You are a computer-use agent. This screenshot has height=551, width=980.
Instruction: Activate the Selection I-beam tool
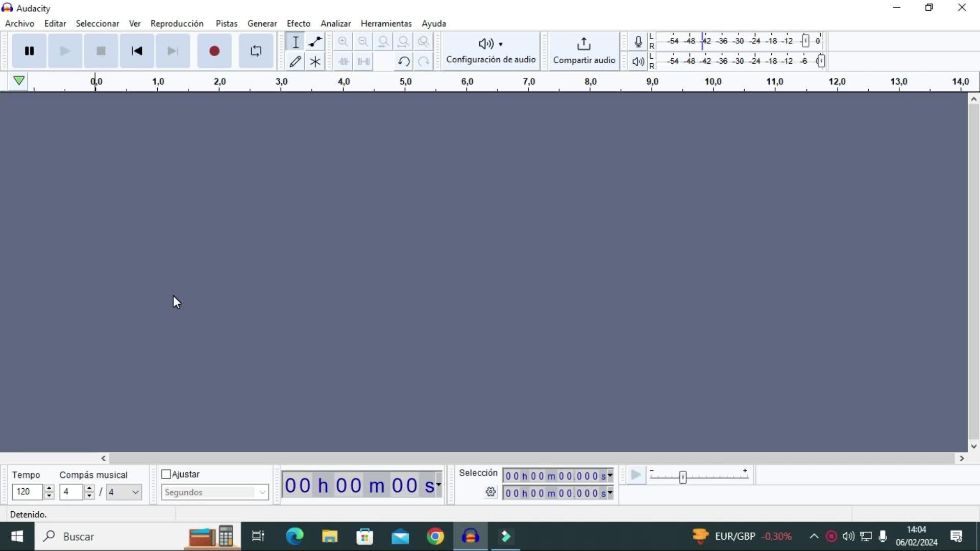[296, 42]
